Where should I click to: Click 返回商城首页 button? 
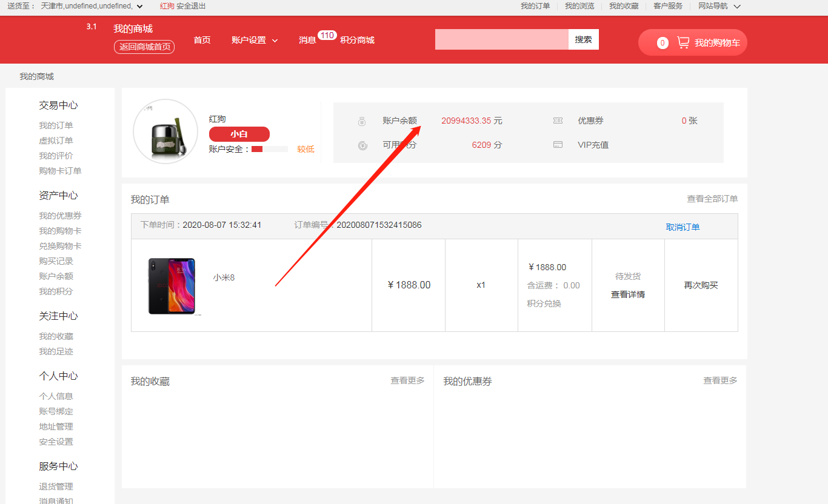144,47
